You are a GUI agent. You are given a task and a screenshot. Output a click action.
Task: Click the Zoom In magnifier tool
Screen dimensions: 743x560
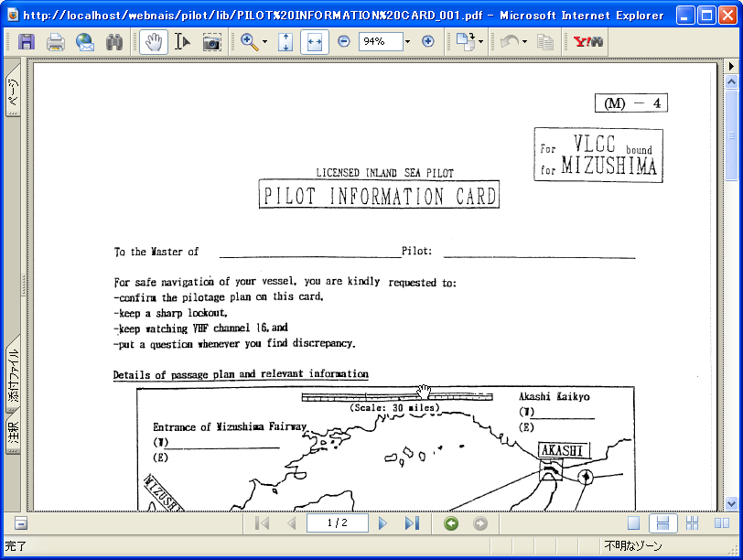point(249,41)
